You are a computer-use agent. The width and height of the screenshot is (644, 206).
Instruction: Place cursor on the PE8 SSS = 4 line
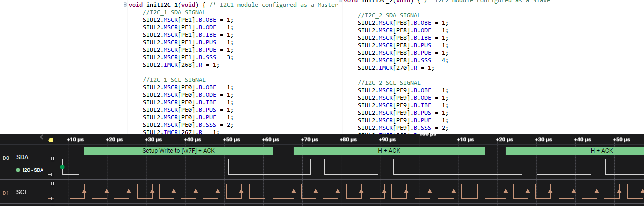(403, 60)
